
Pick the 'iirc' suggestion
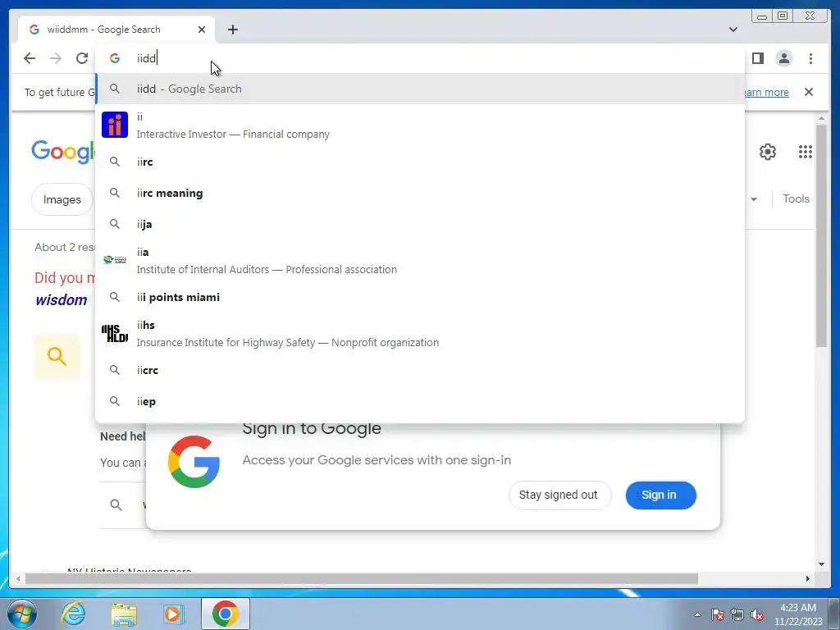click(x=419, y=162)
